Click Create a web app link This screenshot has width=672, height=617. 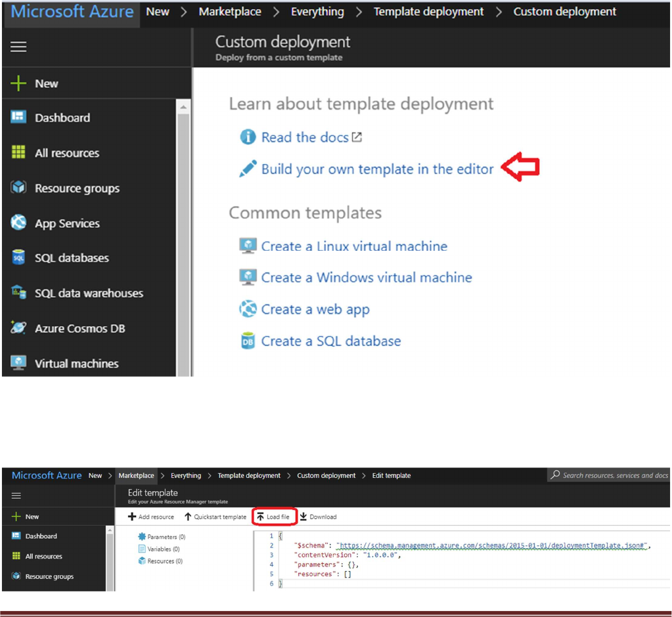(315, 309)
